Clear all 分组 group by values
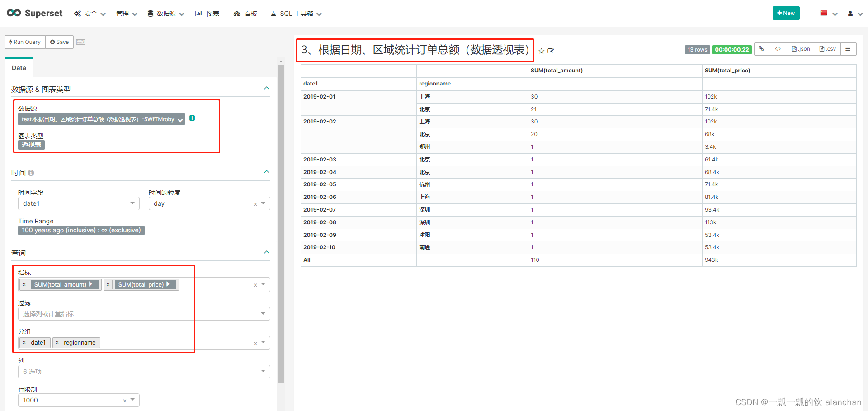 point(255,343)
